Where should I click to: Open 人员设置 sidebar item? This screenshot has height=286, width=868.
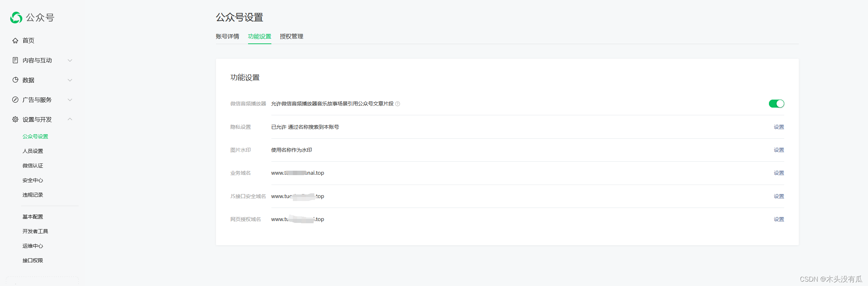click(33, 151)
